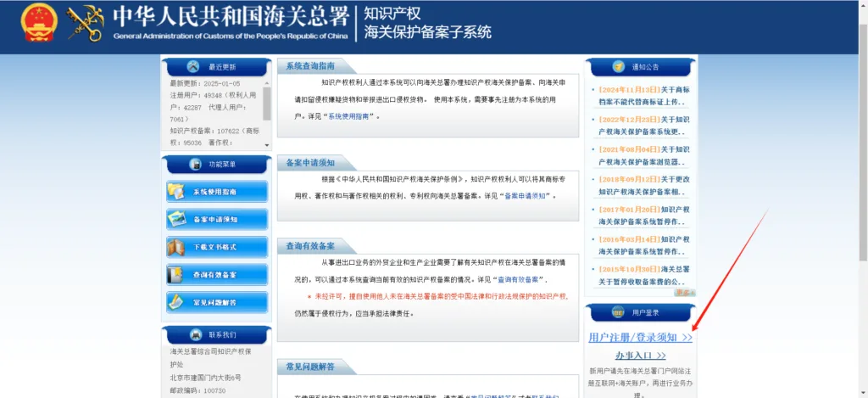Click the red 未经许可 warning sentence

click(x=437, y=296)
